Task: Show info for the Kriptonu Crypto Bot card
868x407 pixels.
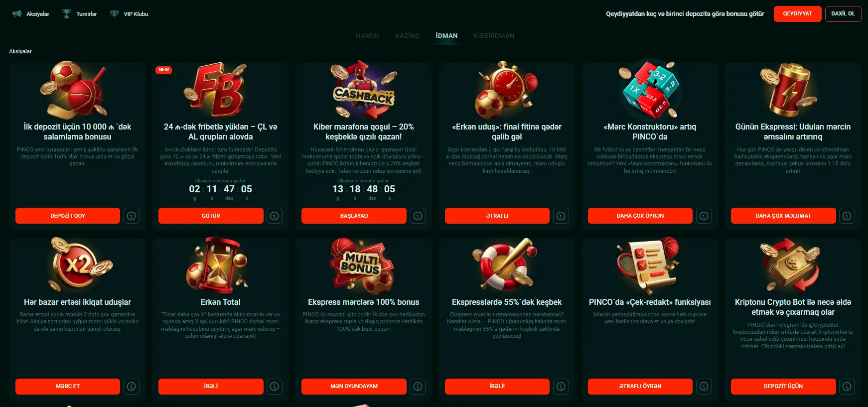Action: (847, 386)
